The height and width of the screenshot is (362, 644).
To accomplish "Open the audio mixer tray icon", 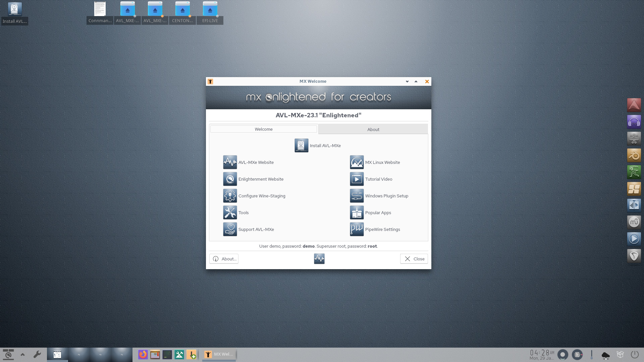I will [562, 354].
